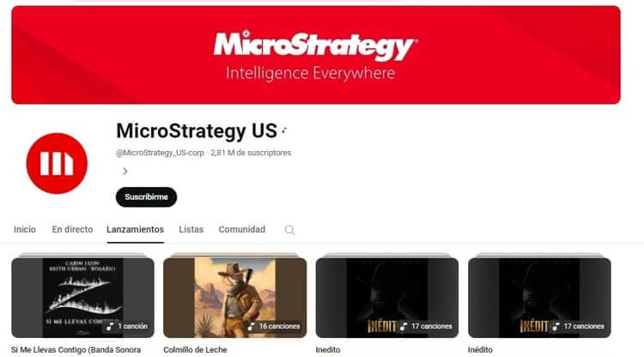The image size is (644, 357).
Task: Subscribe using the Suscribirme button
Action: 146,197
